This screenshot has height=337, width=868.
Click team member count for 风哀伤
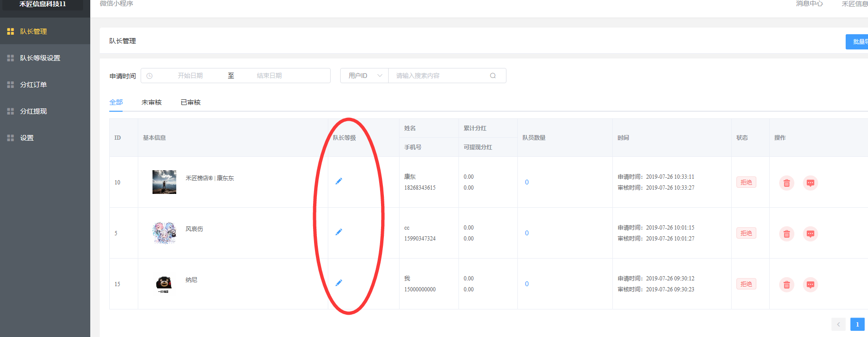coord(526,233)
